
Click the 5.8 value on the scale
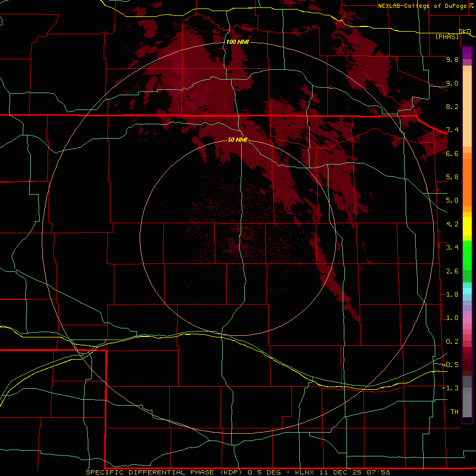pyautogui.click(x=452, y=177)
